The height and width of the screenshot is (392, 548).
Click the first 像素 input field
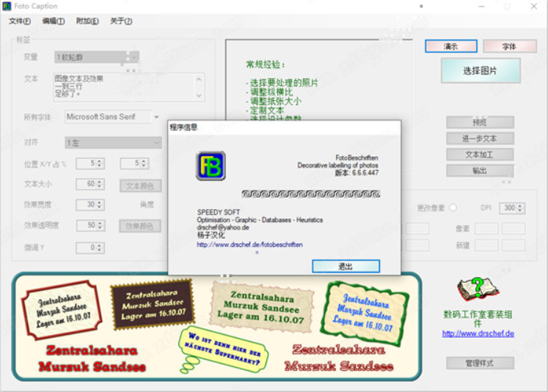point(486,229)
